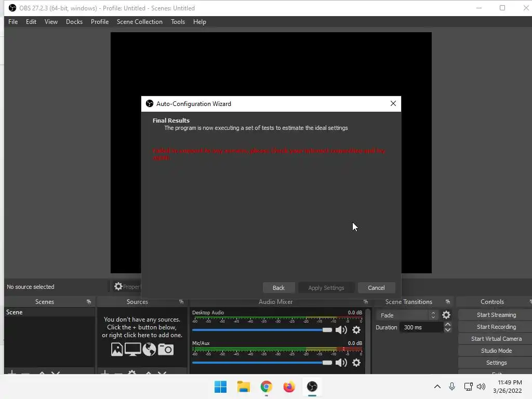532x399 pixels.
Task: Open the View menu
Action: click(51, 22)
